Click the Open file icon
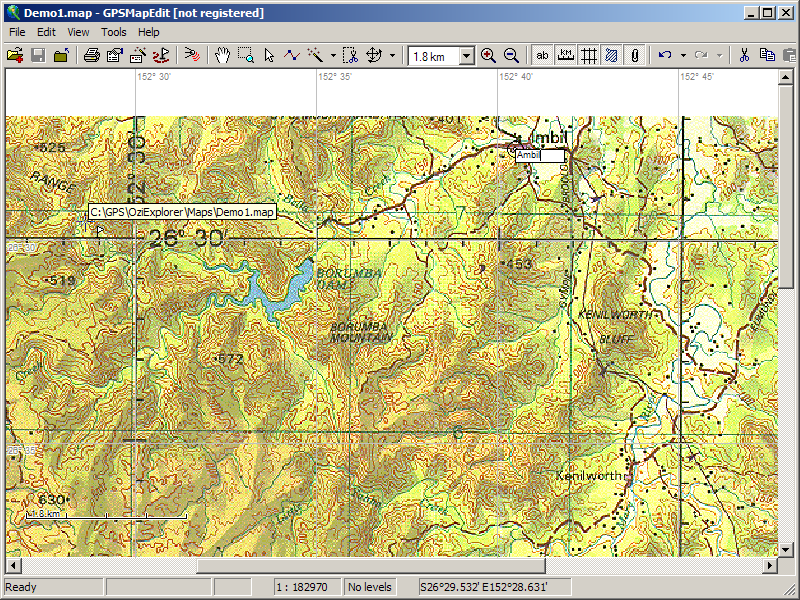This screenshot has width=800, height=600. click(15, 56)
